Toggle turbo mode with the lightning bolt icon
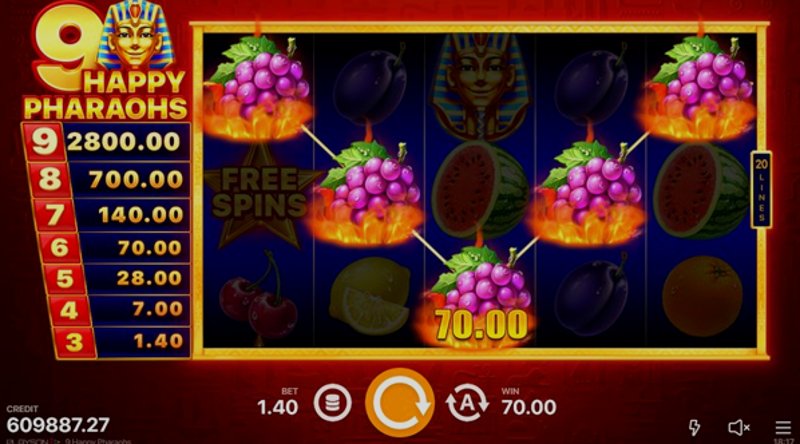Image resolution: width=800 pixels, height=444 pixels. click(694, 428)
